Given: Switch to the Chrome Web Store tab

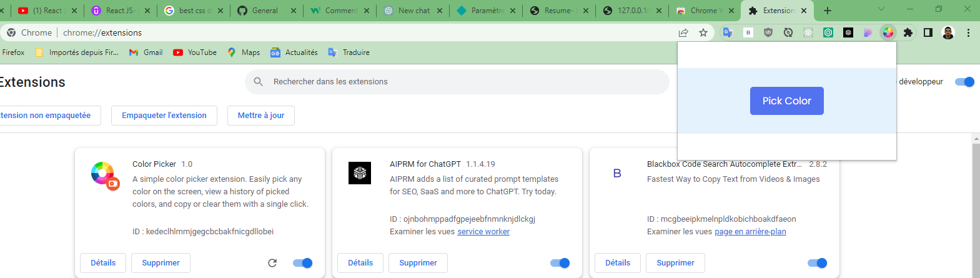Looking at the screenshot, I should (x=705, y=11).
